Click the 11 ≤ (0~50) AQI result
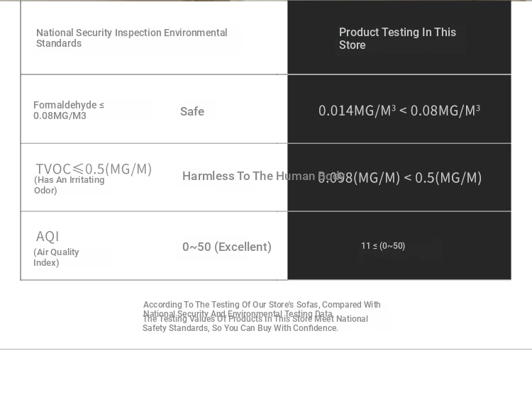This screenshot has width=532, height=404. pos(383,246)
